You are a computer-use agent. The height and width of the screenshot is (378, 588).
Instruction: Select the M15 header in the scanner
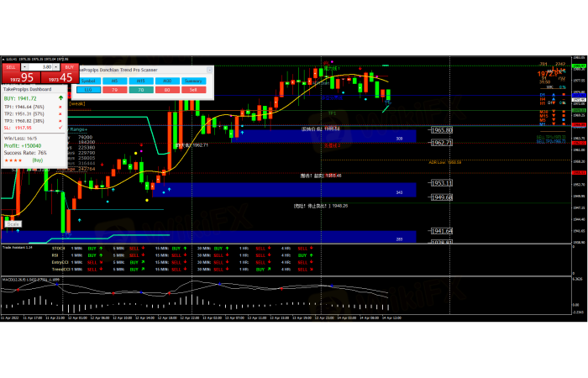coord(140,80)
